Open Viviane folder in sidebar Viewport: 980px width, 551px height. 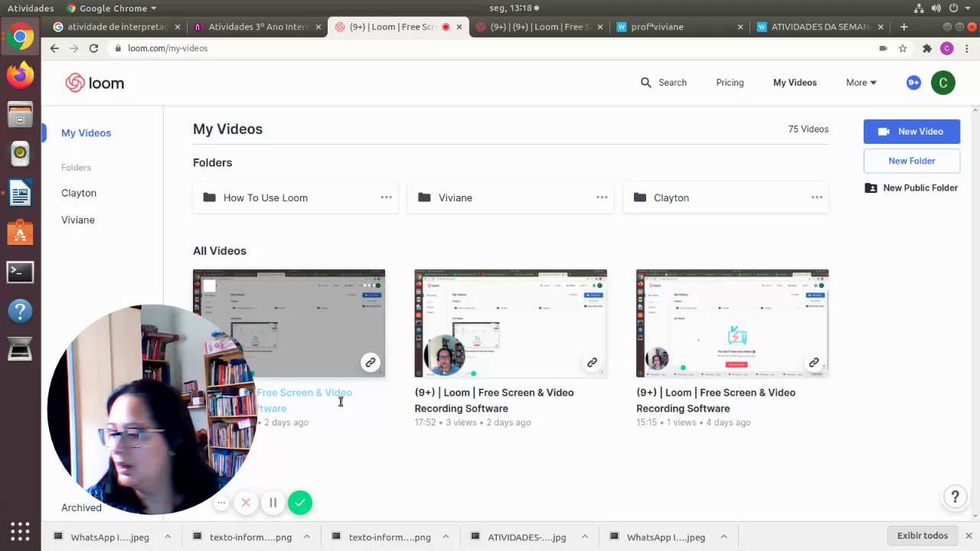point(78,220)
